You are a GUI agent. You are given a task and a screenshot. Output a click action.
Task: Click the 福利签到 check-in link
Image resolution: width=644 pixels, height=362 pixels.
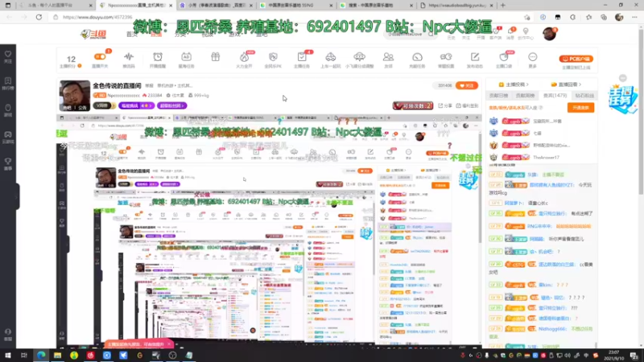click(467, 105)
